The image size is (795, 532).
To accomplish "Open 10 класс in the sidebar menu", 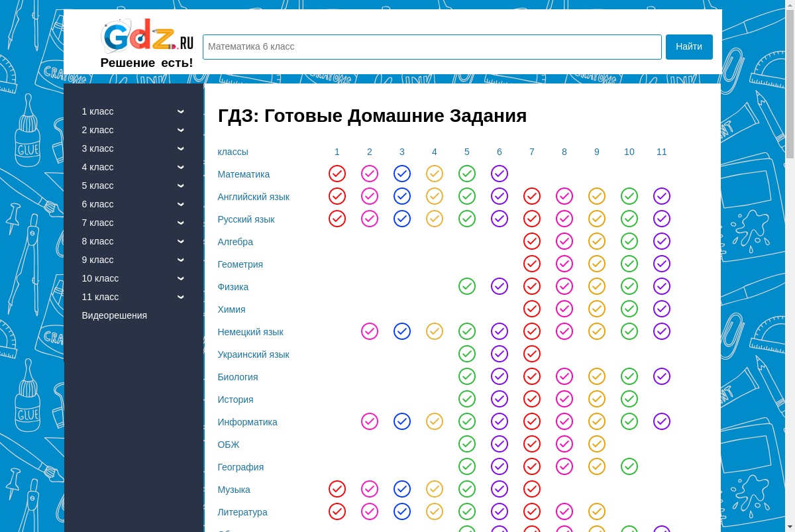I will point(100,278).
